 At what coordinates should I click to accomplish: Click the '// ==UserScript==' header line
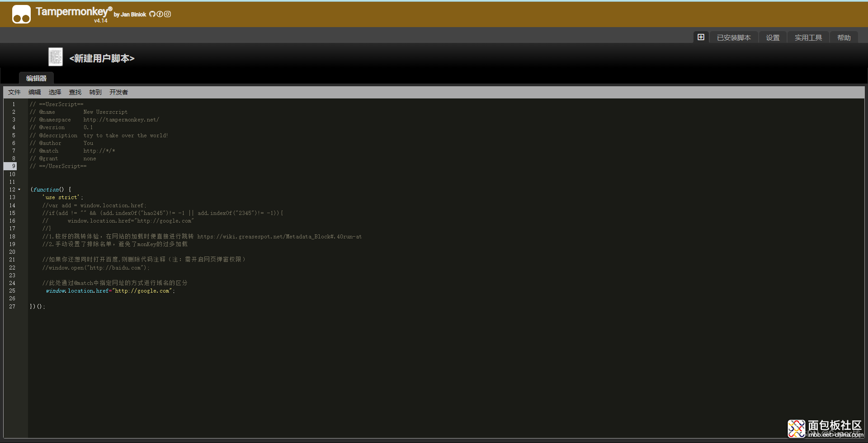pos(57,104)
